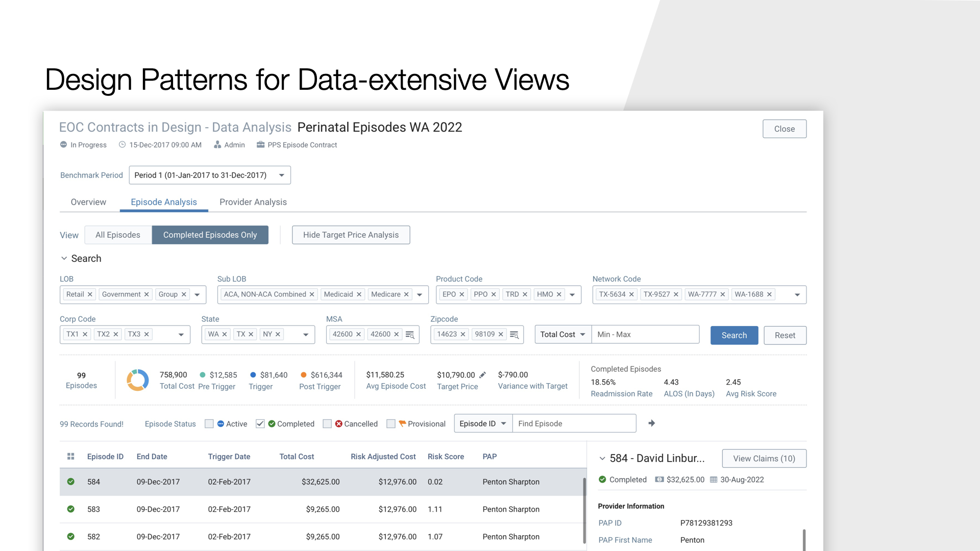Click the MSA lookup list icon
This screenshot has height=551, width=980.
[x=410, y=335]
